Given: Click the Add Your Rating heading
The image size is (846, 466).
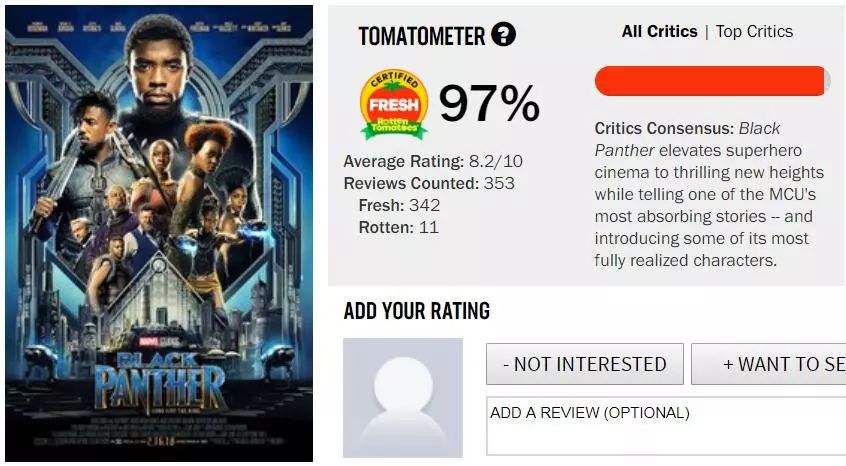Looking at the screenshot, I should click(417, 311).
